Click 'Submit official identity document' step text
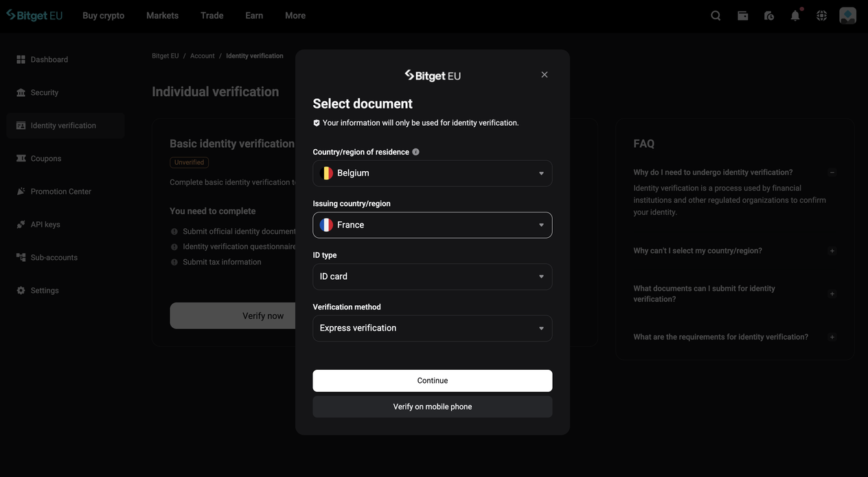Image resolution: width=868 pixels, height=477 pixels. (x=239, y=232)
